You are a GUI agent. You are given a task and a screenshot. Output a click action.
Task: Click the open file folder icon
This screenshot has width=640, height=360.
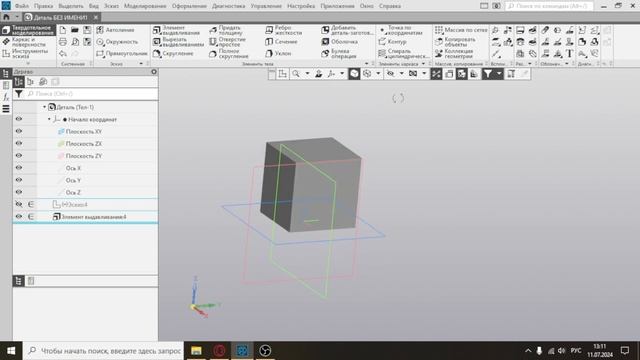pyautogui.click(x=75, y=30)
